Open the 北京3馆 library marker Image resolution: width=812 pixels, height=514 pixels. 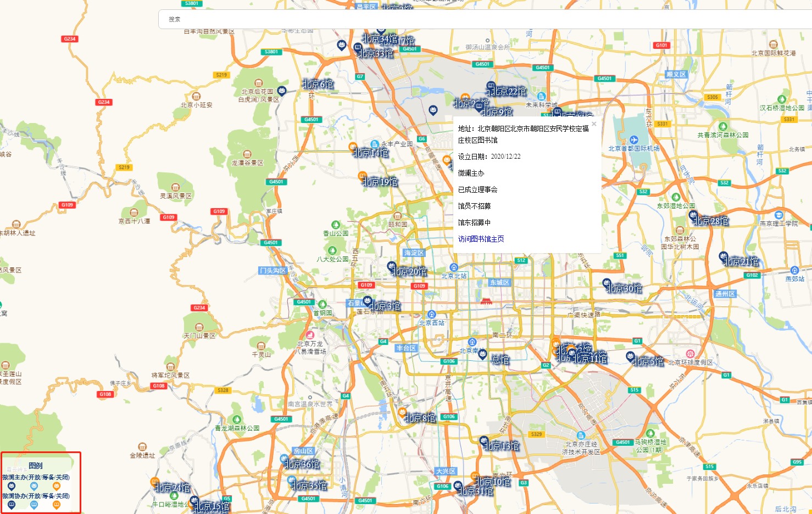pos(368,301)
